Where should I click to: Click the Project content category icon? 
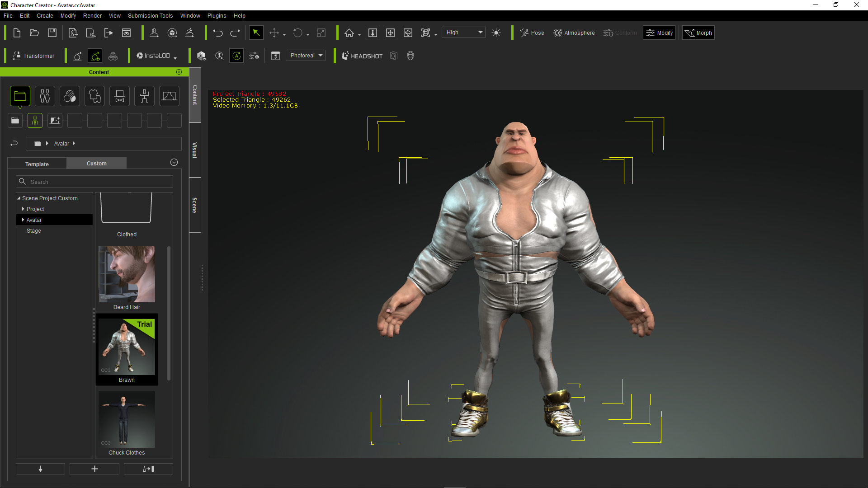(20, 96)
